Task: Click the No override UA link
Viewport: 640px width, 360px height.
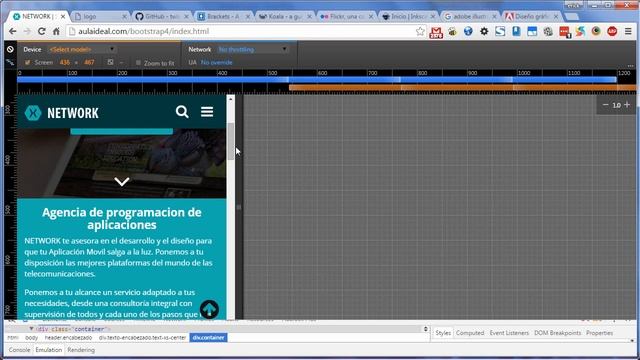Action: tap(216, 62)
